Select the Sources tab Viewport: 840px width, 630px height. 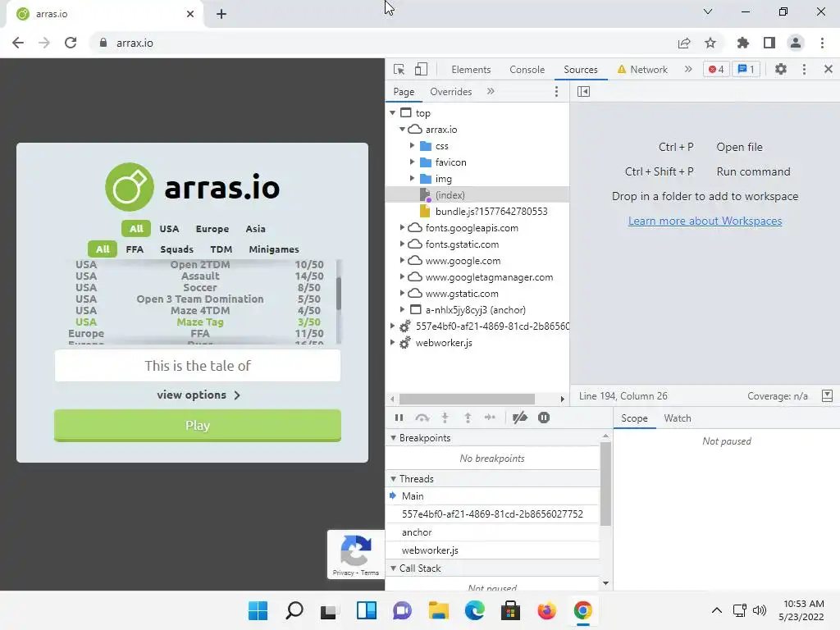tap(581, 70)
